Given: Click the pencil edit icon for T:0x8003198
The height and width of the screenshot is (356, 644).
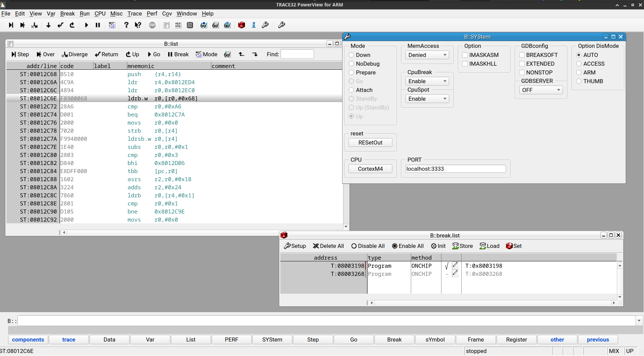Looking at the screenshot, I should click(455, 265).
